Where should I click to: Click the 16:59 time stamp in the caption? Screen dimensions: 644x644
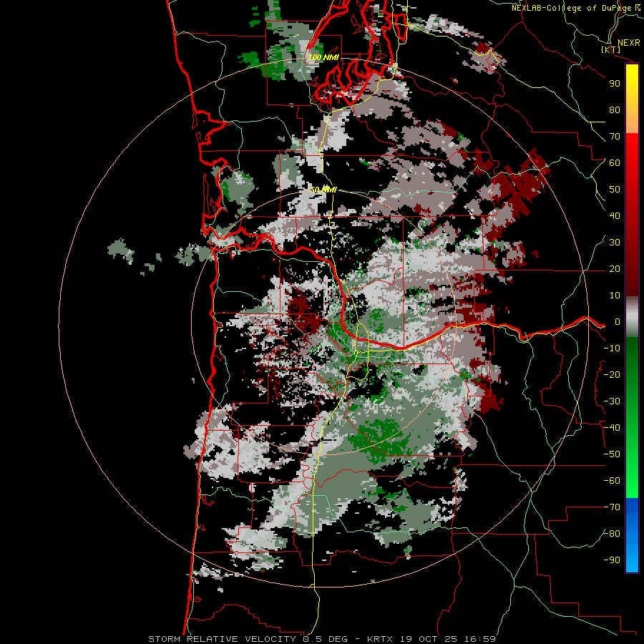(x=480, y=639)
